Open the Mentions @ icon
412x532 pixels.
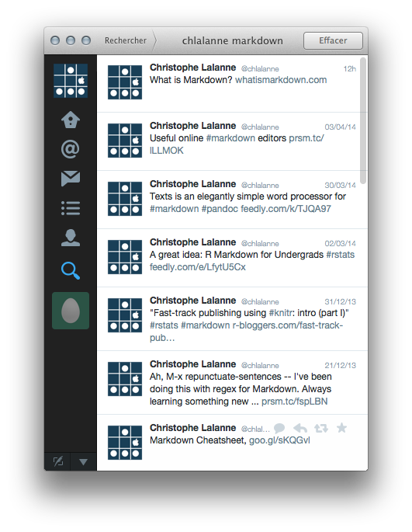[70, 149]
